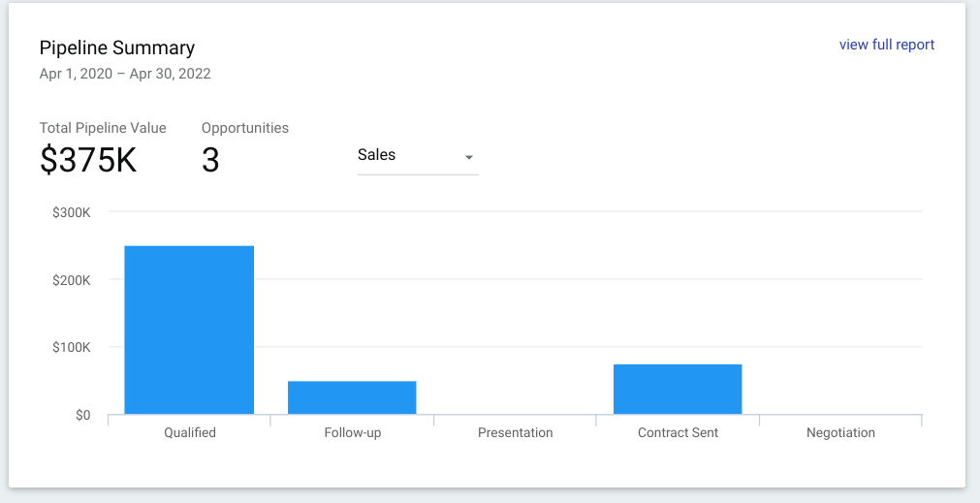Expand the Sales pipeline dropdown
The width and height of the screenshot is (980, 503).
pyautogui.click(x=417, y=156)
